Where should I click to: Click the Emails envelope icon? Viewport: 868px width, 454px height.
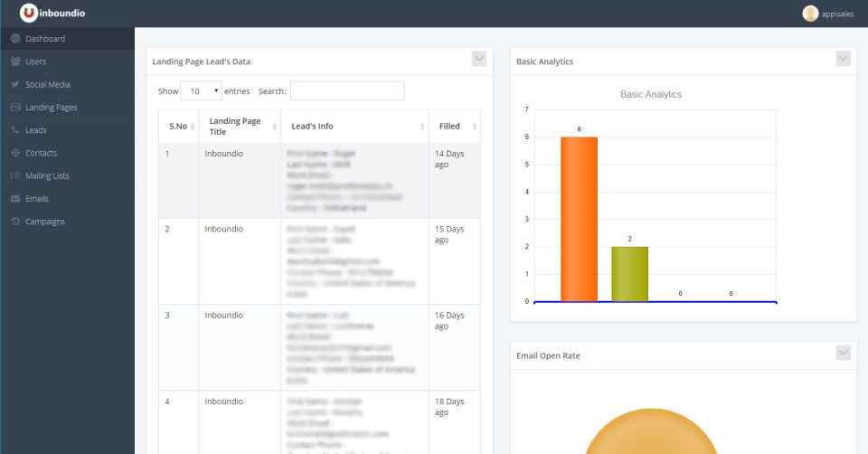click(15, 198)
